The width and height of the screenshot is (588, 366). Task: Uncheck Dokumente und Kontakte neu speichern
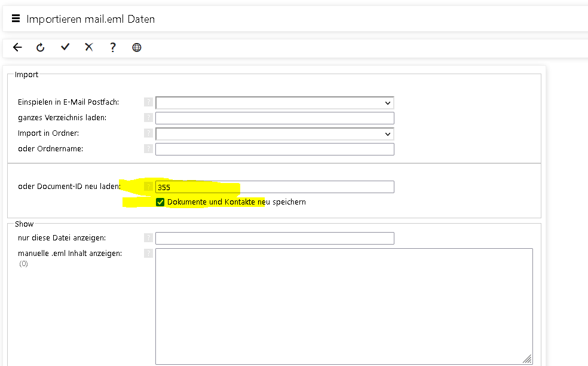(160, 202)
